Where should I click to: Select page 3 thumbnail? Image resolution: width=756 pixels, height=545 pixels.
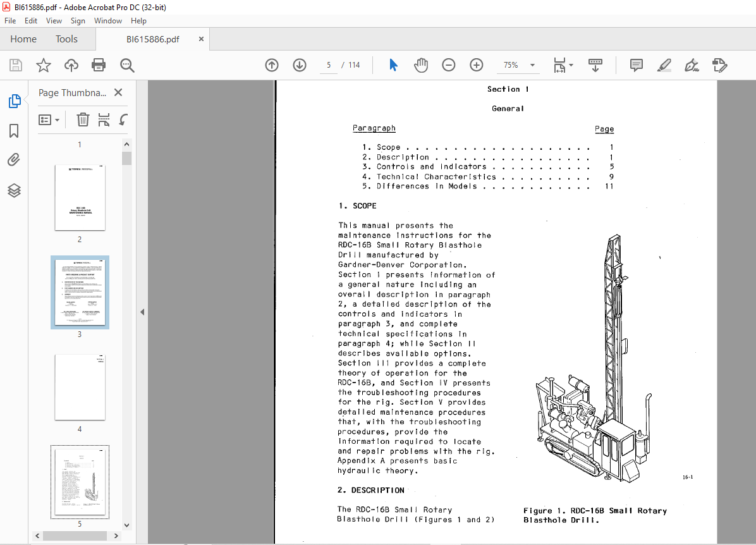click(80, 292)
